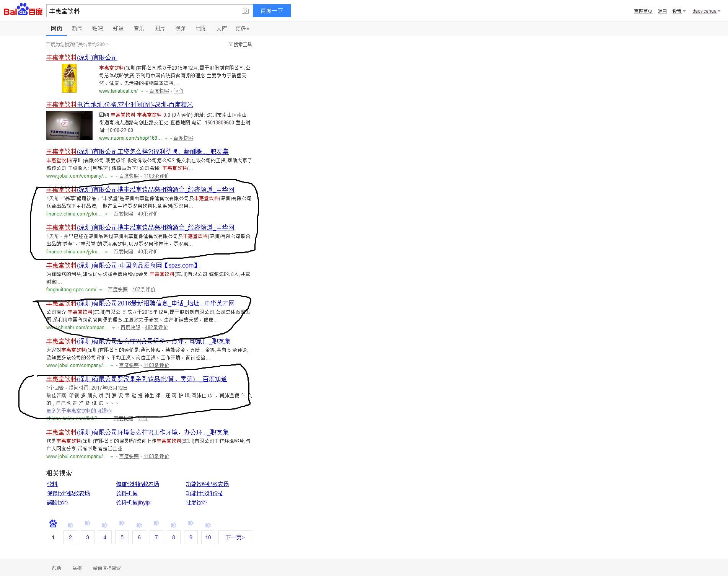Switch to 地图 tab
Image resolution: width=728 pixels, height=576 pixels.
coord(201,28)
